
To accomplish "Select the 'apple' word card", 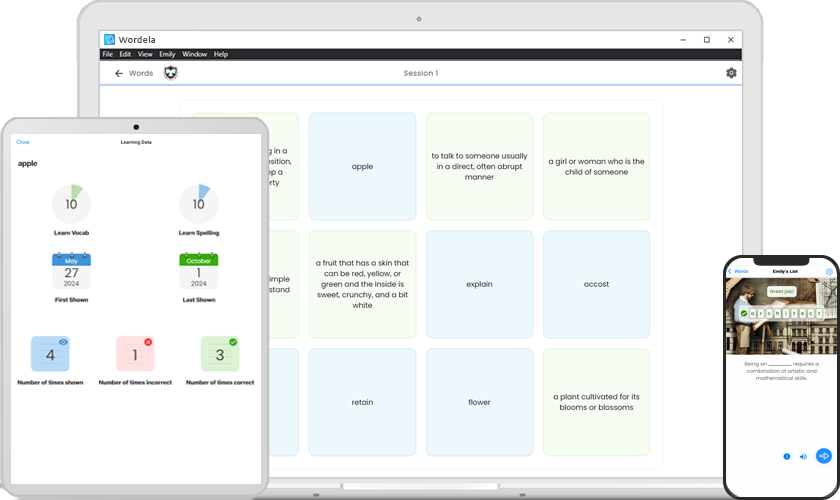I will pos(362,166).
